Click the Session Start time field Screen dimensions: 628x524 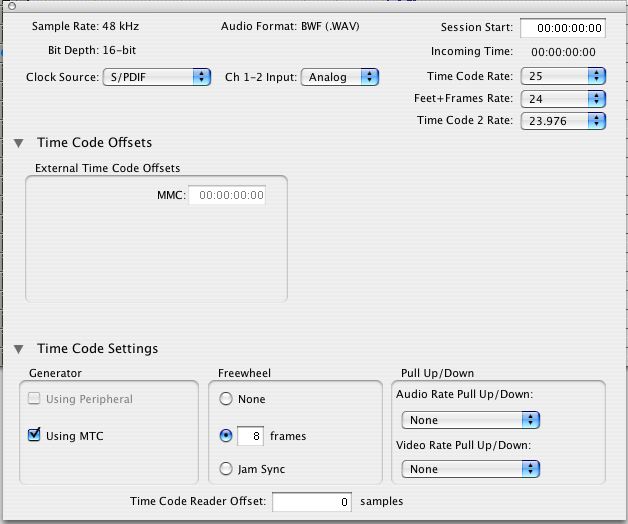562,28
